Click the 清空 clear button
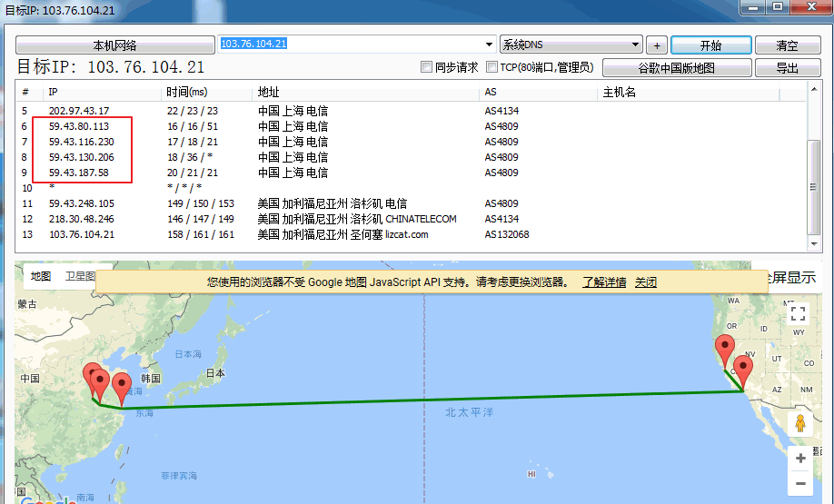 pos(787,45)
